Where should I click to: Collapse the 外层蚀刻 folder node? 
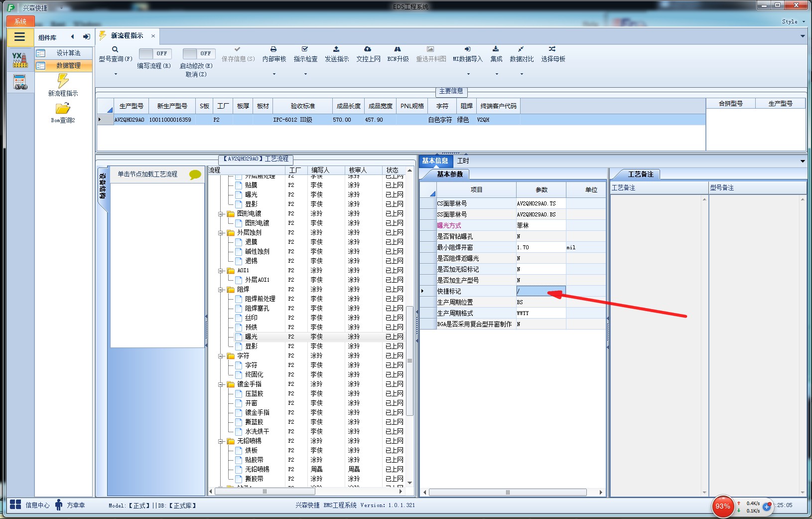click(221, 233)
